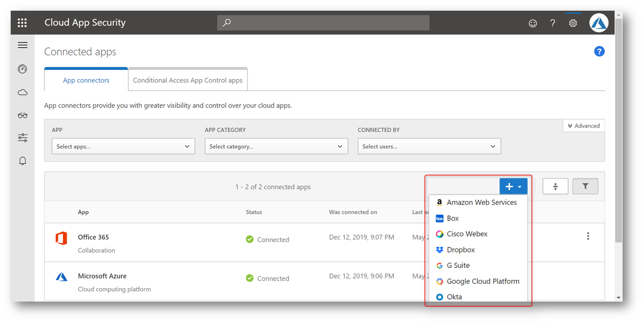Click the 1 - 2 of 2 connected apps text
This screenshot has height=329, width=644.
coord(273,187)
